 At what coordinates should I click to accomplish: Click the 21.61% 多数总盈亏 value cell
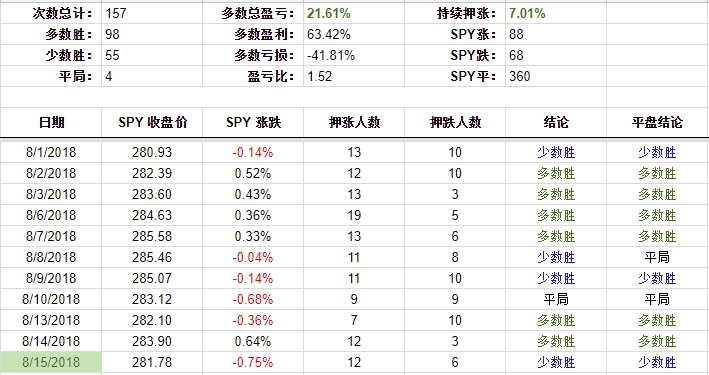pos(354,13)
